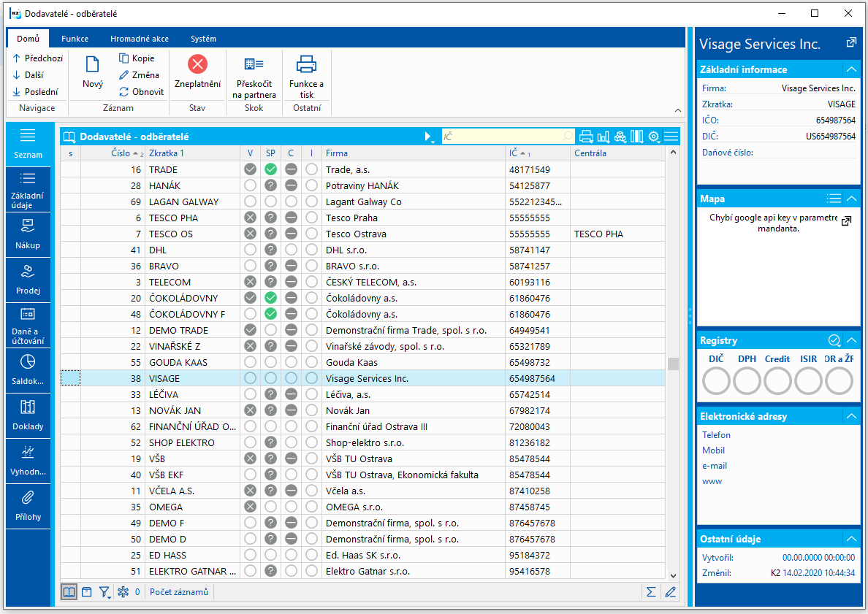This screenshot has height=614, width=868.
Task: Open the Hromadné akce ribbon tab
Action: [139, 39]
